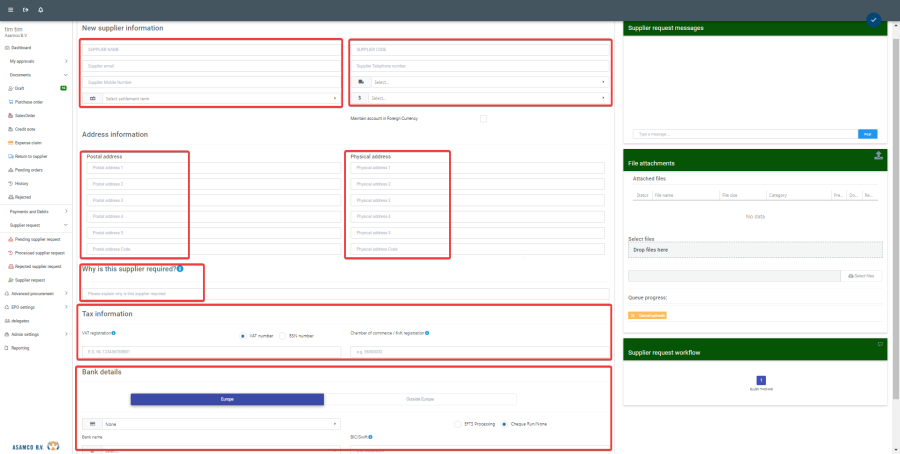900x454 pixels.
Task: Send message with the blue Post button
Action: coord(868,133)
